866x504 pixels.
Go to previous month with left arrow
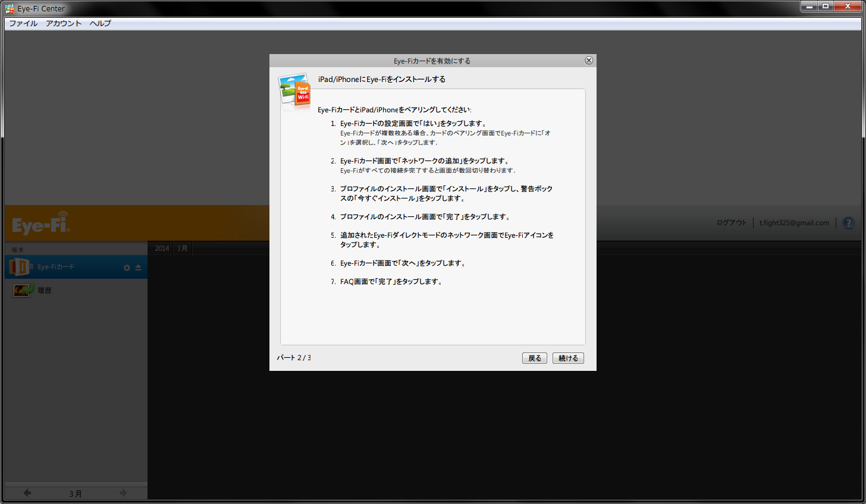tap(27, 493)
